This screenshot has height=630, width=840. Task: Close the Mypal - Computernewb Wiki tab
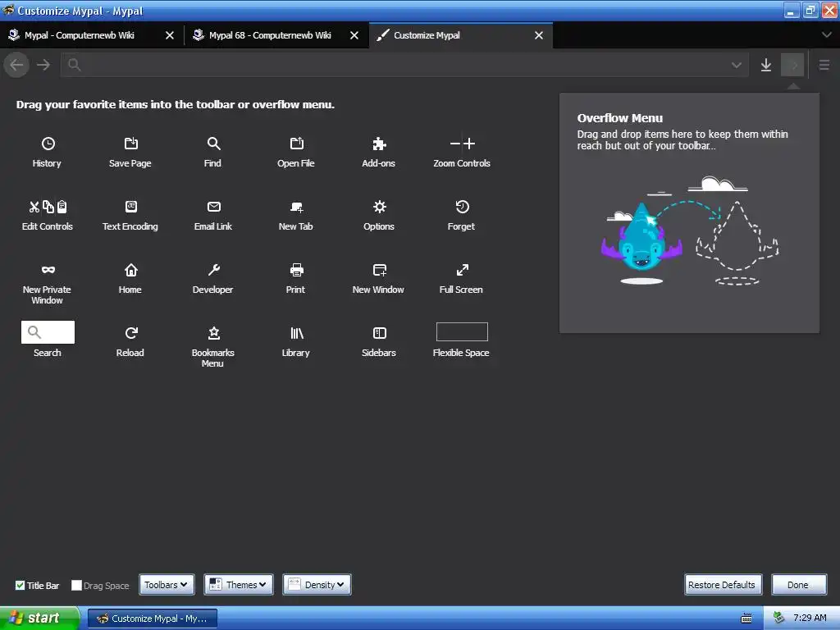(170, 35)
